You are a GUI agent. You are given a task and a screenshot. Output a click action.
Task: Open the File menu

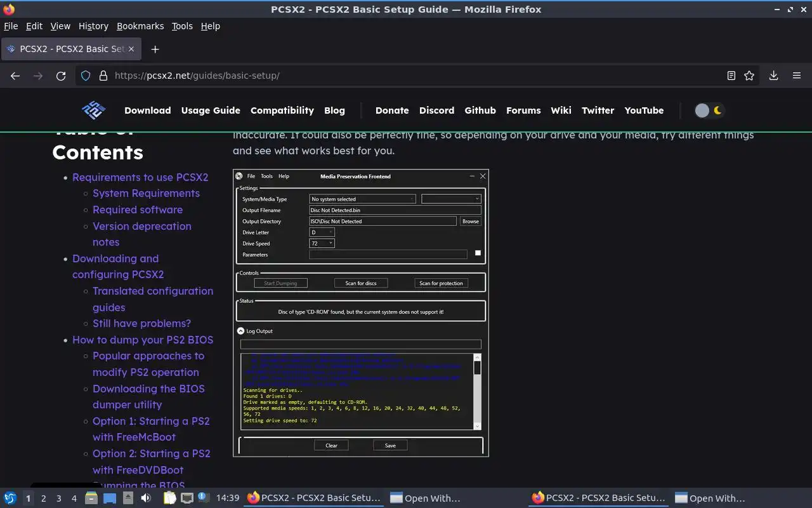point(11,26)
